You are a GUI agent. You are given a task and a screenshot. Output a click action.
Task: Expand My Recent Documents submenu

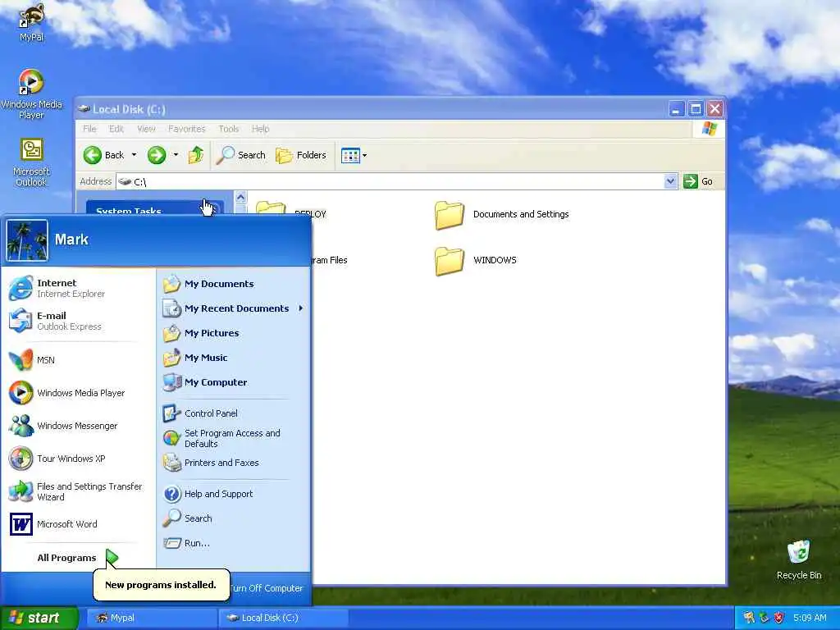click(234, 308)
